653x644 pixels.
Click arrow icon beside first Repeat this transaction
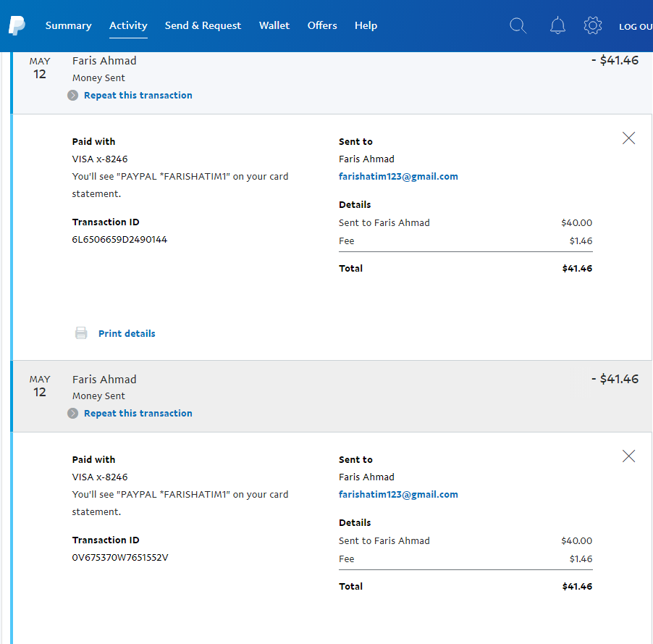point(73,96)
